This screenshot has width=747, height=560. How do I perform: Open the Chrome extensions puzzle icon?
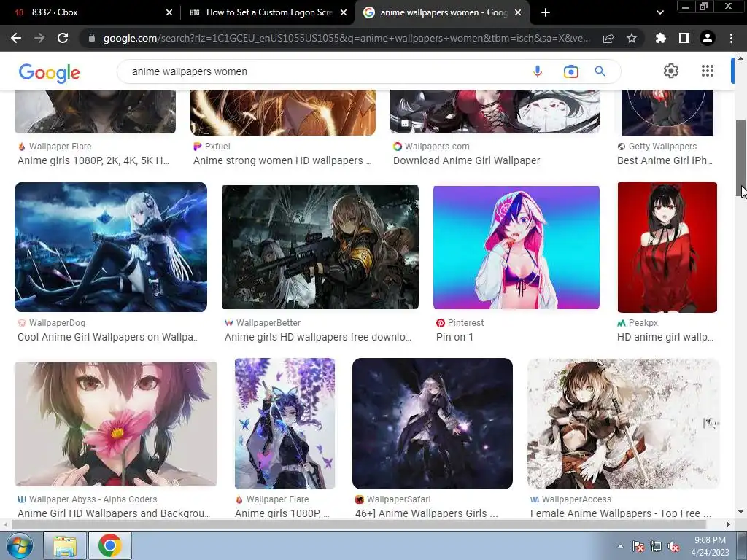[660, 38]
